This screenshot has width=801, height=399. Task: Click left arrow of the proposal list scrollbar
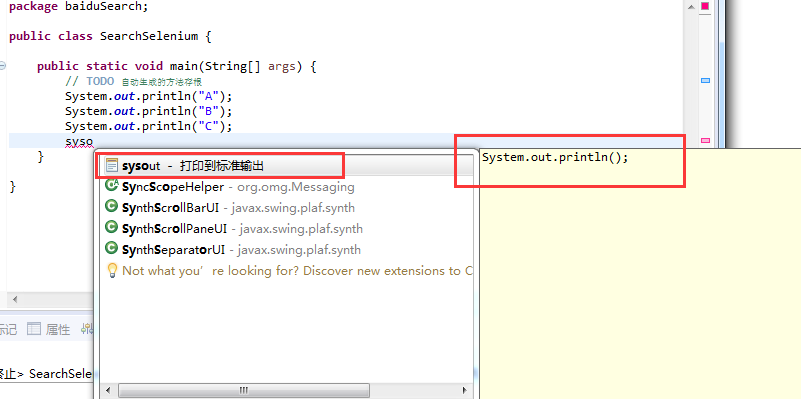tap(109, 391)
